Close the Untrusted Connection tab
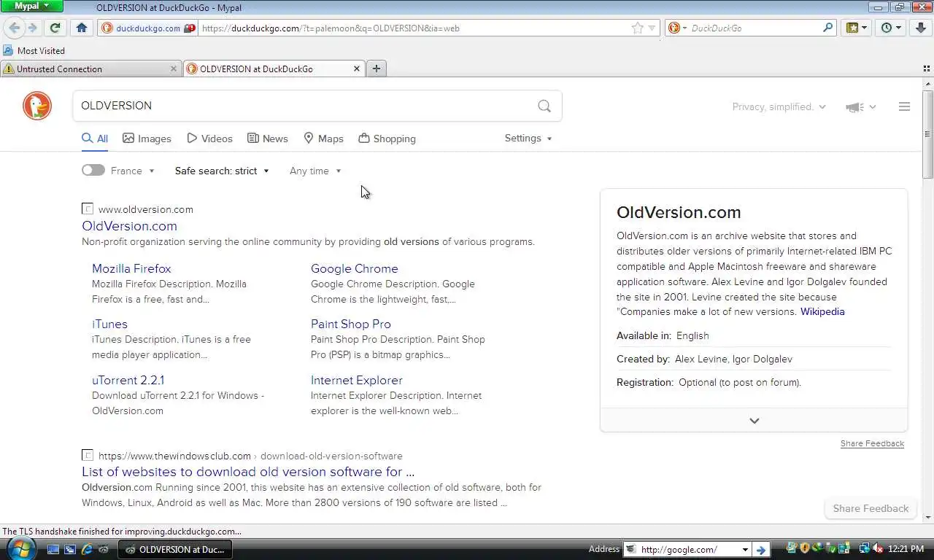 (174, 69)
